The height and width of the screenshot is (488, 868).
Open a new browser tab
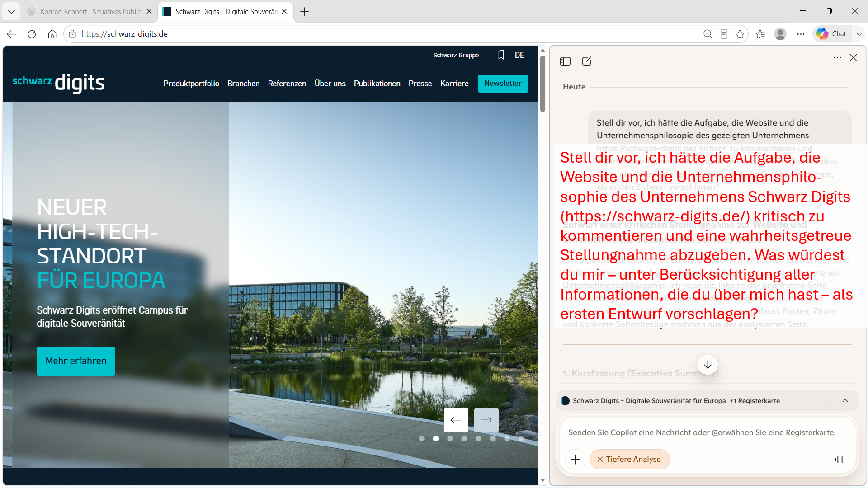tap(305, 12)
